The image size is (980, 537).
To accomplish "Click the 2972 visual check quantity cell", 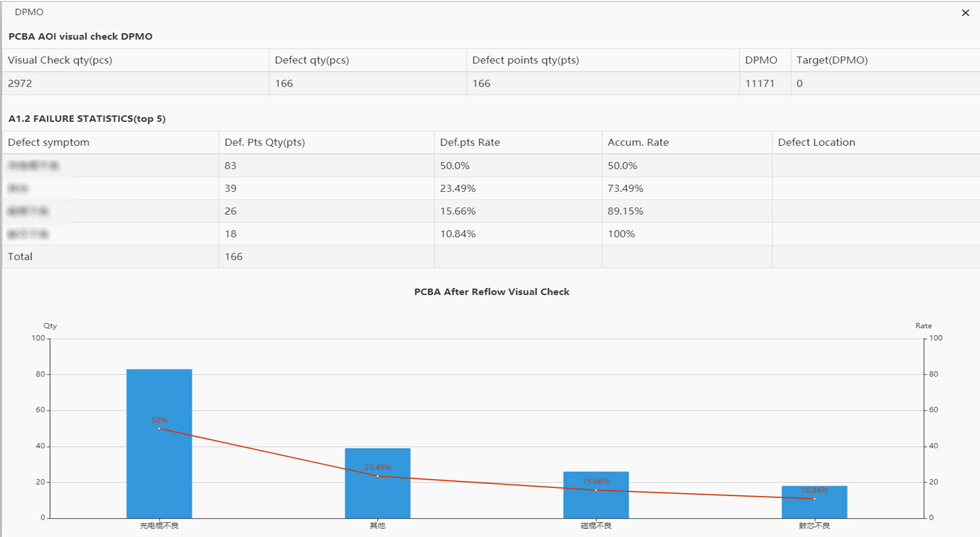I will pos(20,84).
